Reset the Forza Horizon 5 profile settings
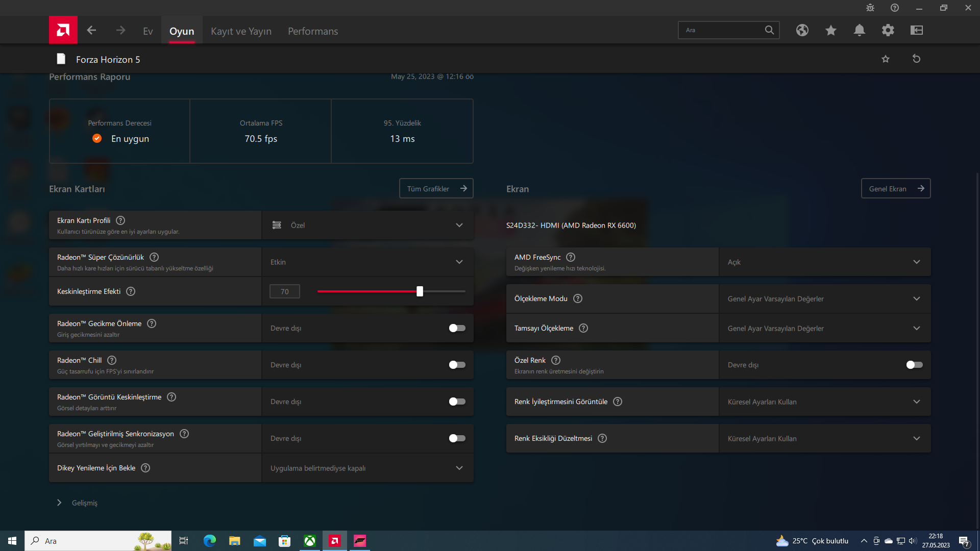The width and height of the screenshot is (980, 551). [916, 59]
